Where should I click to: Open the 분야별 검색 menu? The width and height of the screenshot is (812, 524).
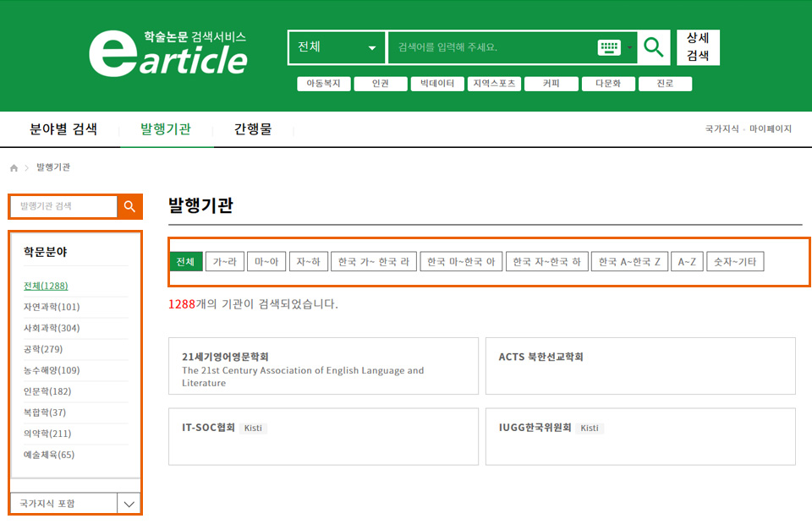[63, 128]
